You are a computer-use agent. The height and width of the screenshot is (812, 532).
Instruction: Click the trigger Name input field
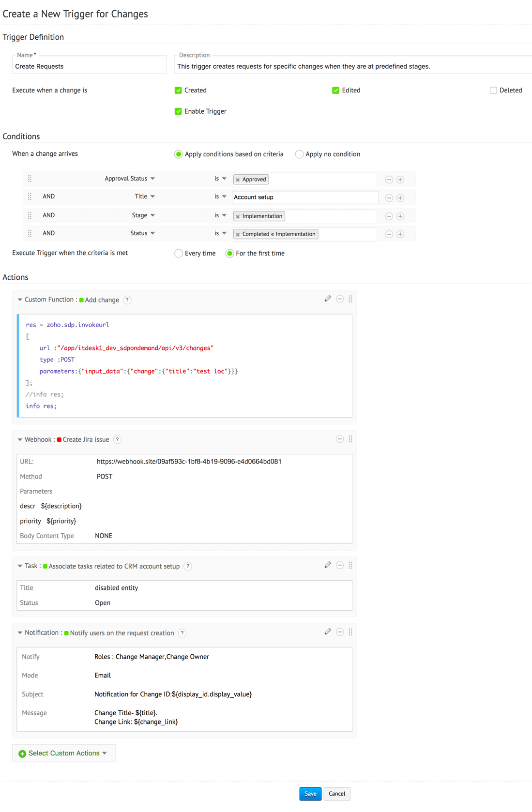pyautogui.click(x=90, y=66)
